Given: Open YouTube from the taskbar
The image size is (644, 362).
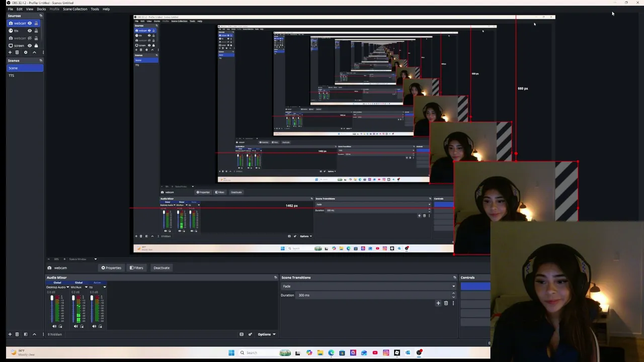Looking at the screenshot, I should 375,353.
